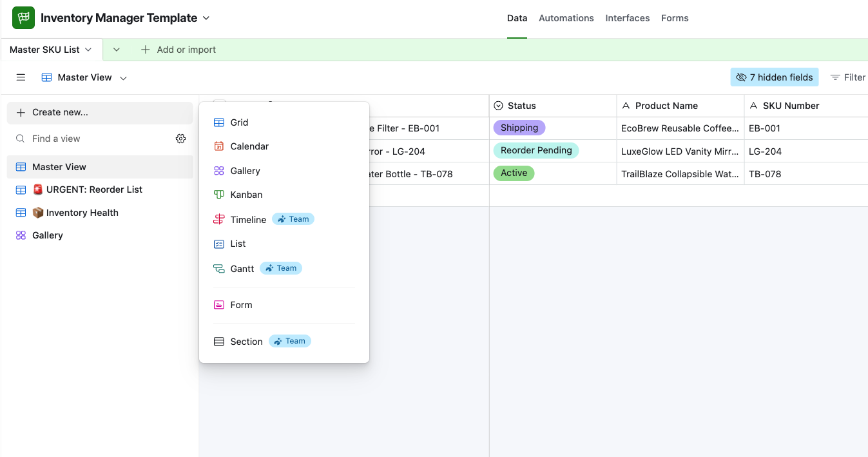868x457 pixels.
Task: Click the Kanban view icon
Action: pyautogui.click(x=219, y=195)
